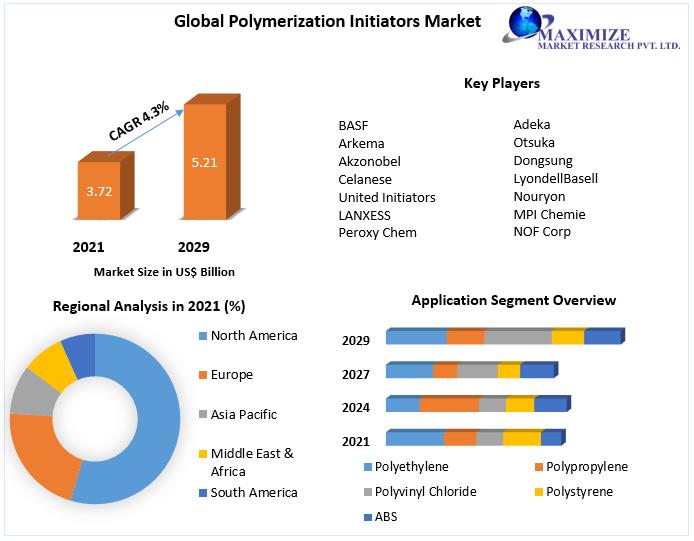The height and width of the screenshot is (541, 694).
Task: Click the Polystyrene legend swatch
Action: coord(539,492)
